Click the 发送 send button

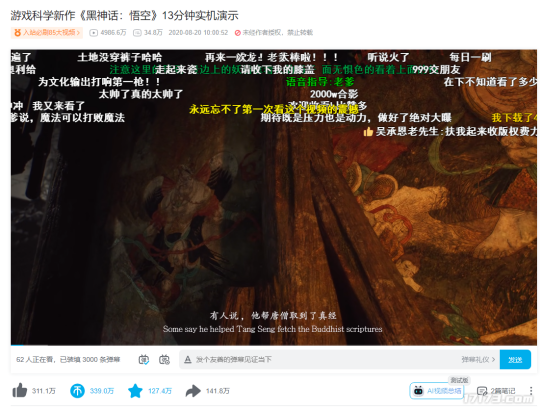point(515,359)
